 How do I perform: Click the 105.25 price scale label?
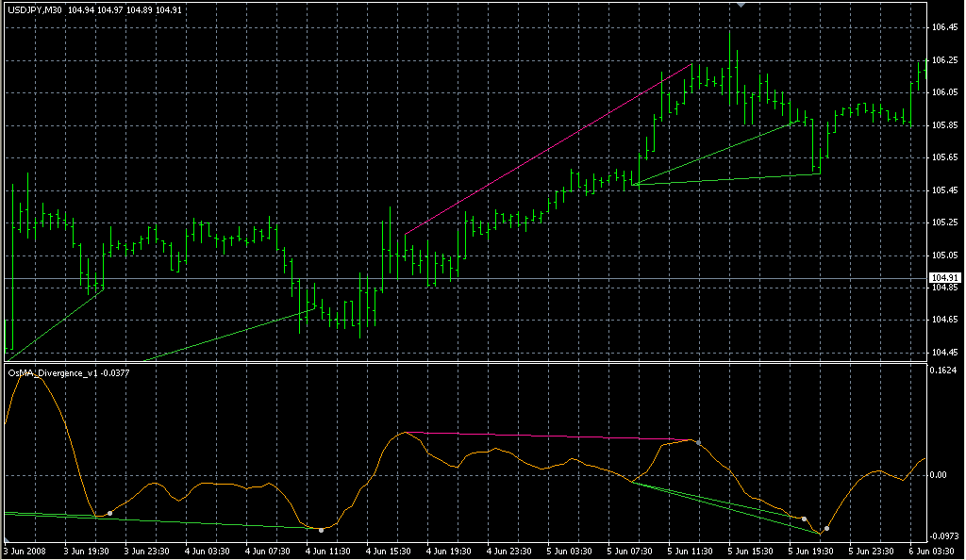(945, 222)
